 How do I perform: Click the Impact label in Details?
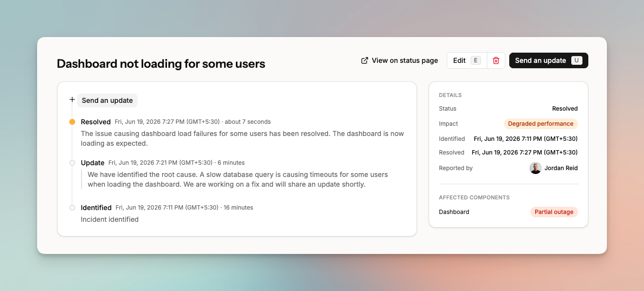click(448, 124)
